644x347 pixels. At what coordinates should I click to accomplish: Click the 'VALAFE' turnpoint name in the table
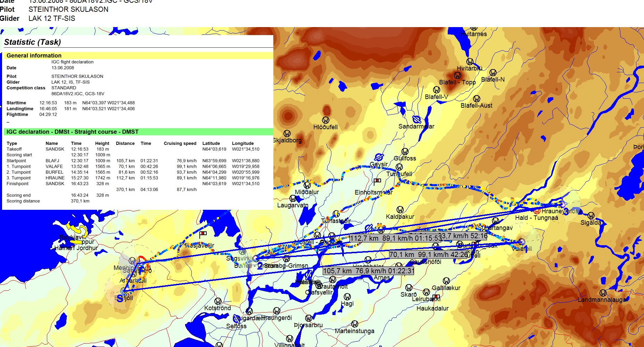click(x=54, y=166)
